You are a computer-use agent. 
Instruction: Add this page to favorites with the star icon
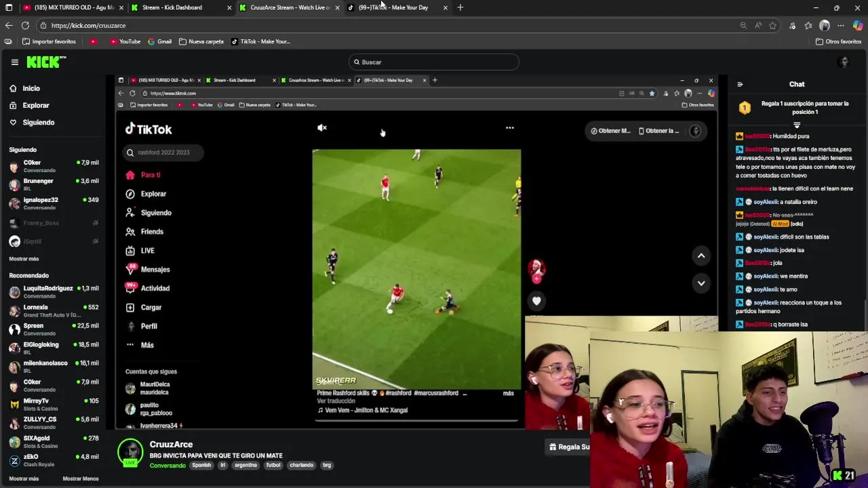pos(773,26)
